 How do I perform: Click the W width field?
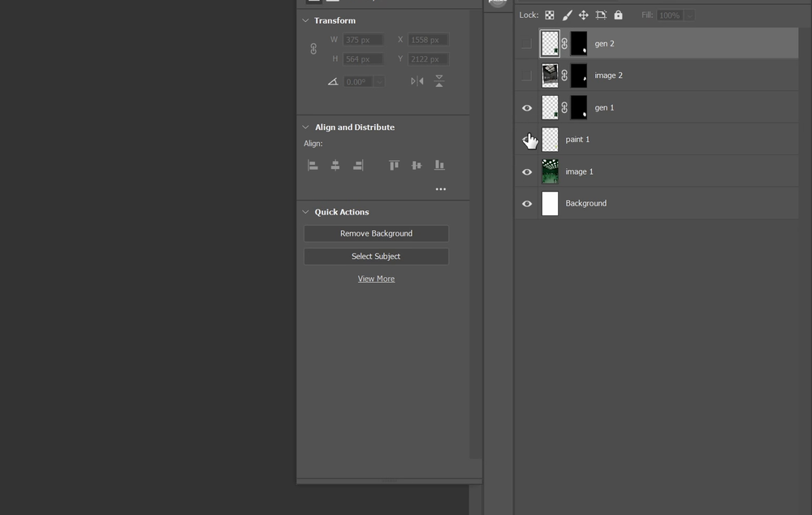[x=362, y=40]
